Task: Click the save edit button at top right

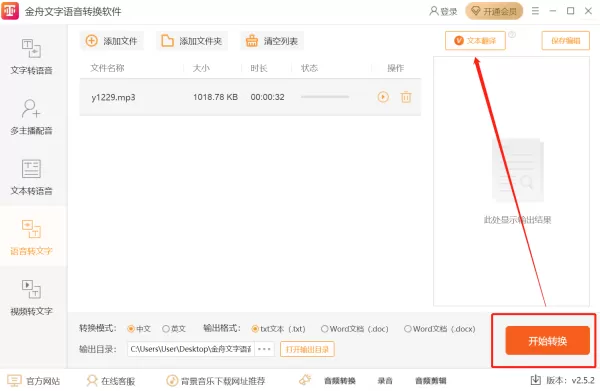Action: point(566,41)
